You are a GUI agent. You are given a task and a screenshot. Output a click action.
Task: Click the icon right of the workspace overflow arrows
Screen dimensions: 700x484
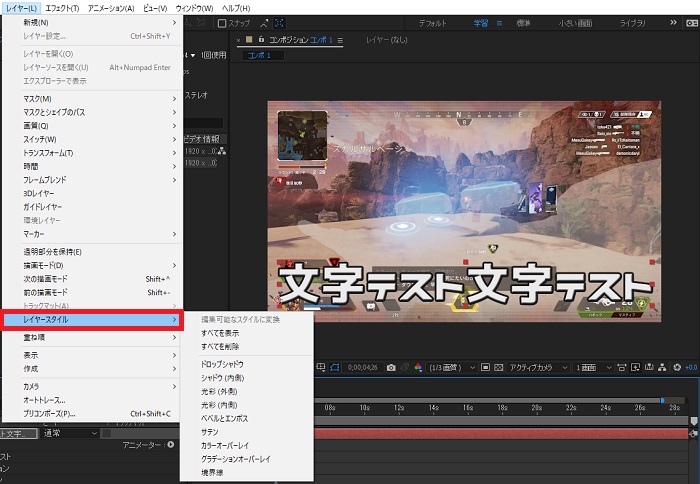coord(692,23)
